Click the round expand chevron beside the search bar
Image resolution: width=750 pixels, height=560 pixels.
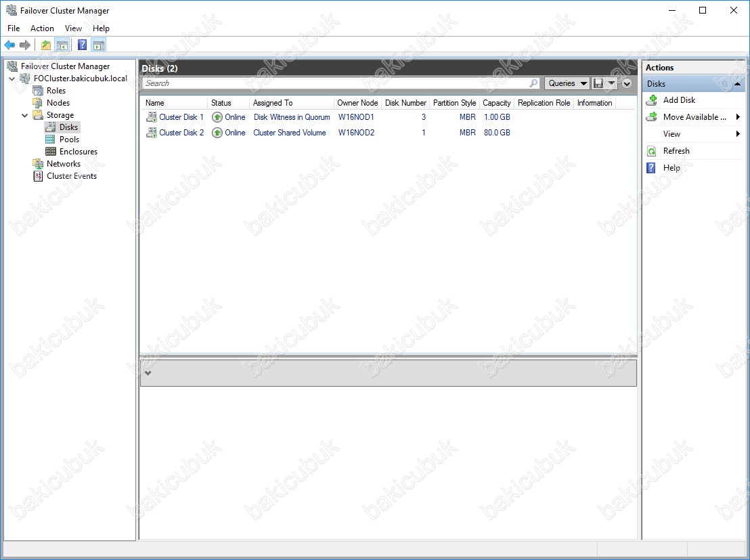[x=627, y=84]
